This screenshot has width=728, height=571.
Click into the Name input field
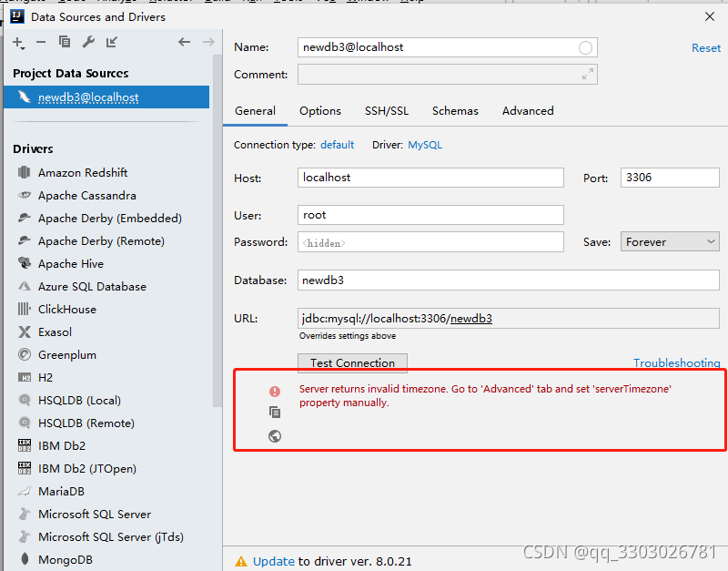447,47
